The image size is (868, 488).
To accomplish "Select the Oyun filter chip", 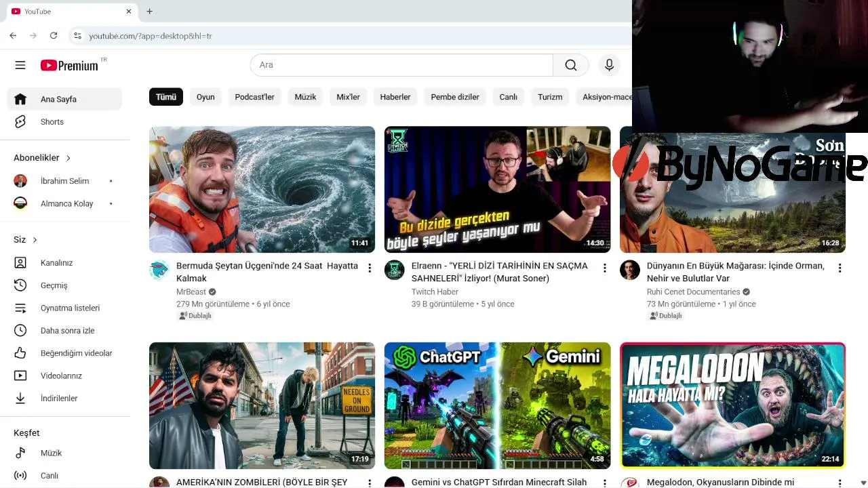I will click(x=205, y=97).
